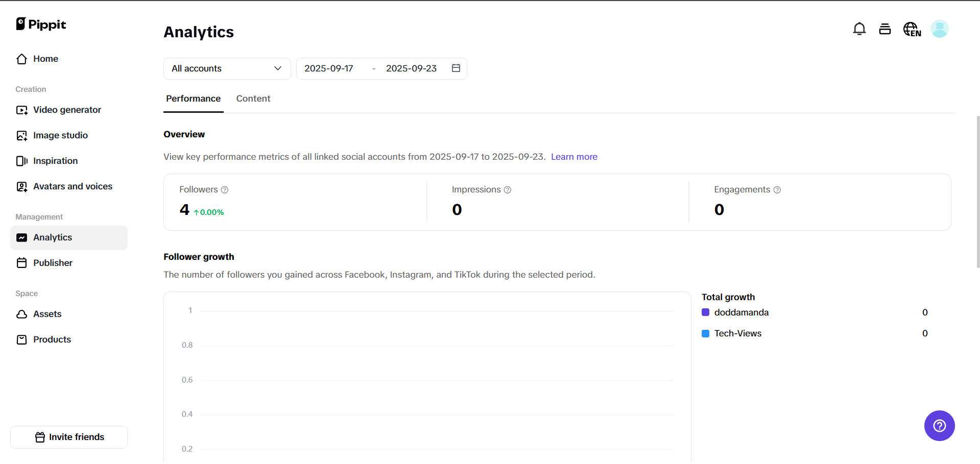
Task: Select the Performance tab
Action: click(194, 99)
